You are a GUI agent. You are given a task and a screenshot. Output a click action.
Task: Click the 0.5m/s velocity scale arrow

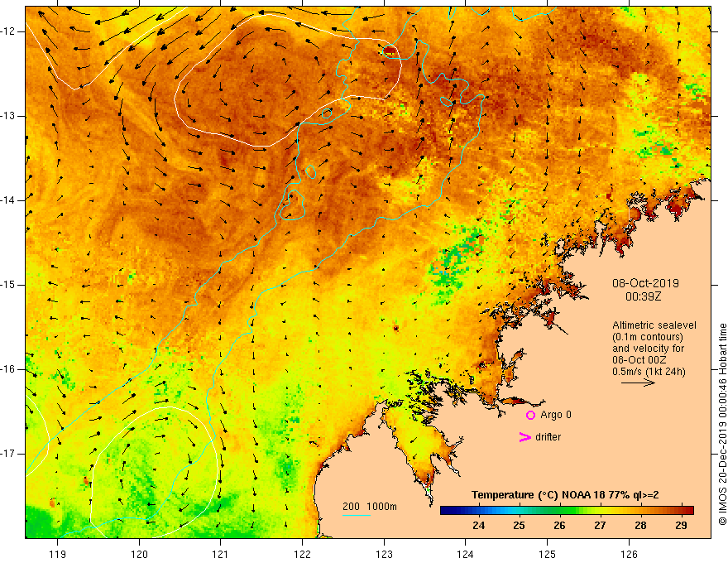(x=638, y=383)
